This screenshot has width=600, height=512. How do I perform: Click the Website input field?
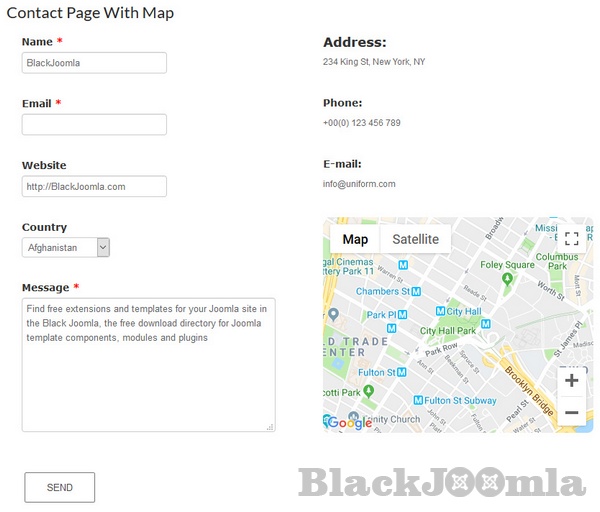point(94,187)
